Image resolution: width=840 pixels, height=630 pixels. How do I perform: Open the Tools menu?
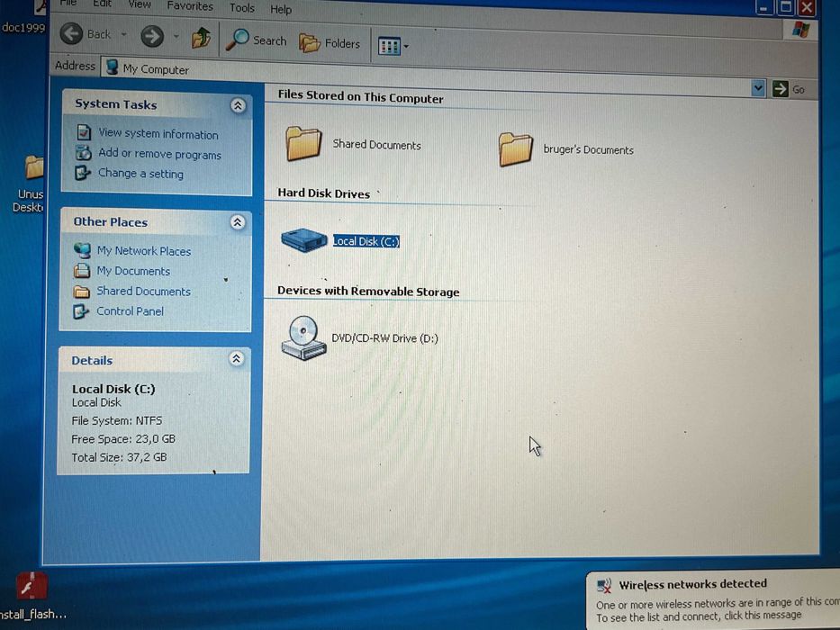242,7
